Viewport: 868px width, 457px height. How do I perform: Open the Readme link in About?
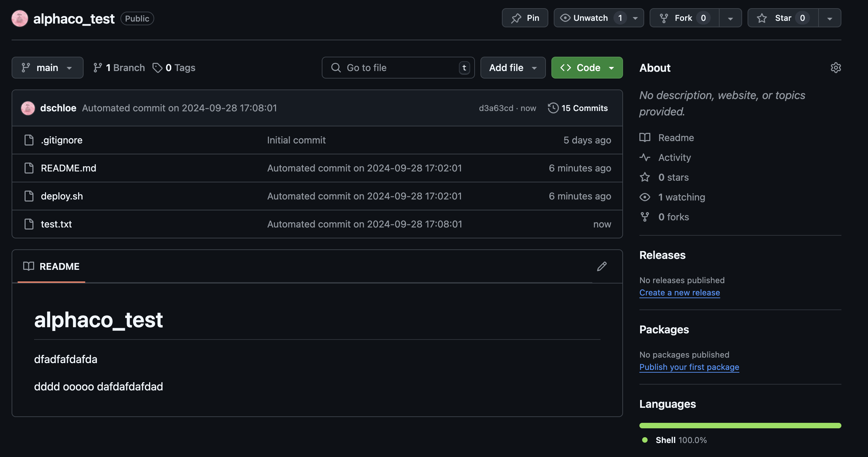pos(667,138)
